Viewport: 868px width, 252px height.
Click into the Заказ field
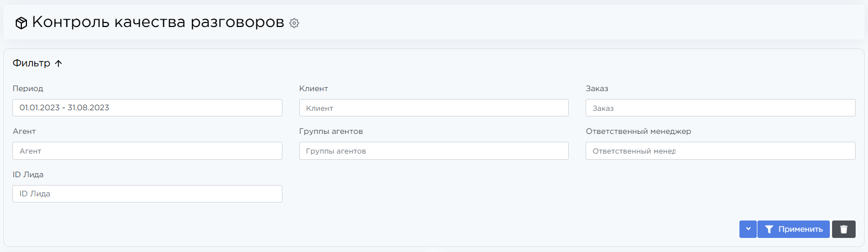pos(720,107)
